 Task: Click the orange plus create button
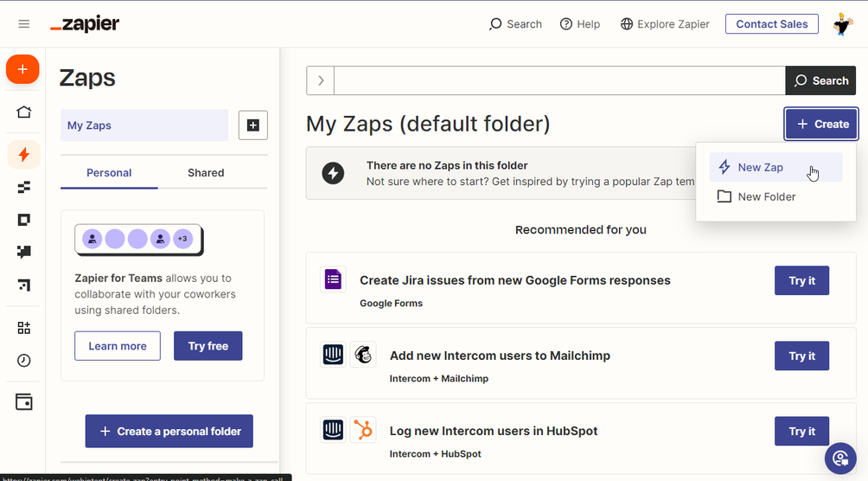22,69
